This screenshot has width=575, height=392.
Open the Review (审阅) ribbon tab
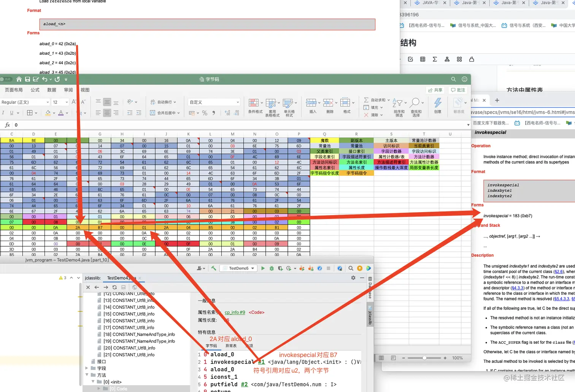(68, 90)
